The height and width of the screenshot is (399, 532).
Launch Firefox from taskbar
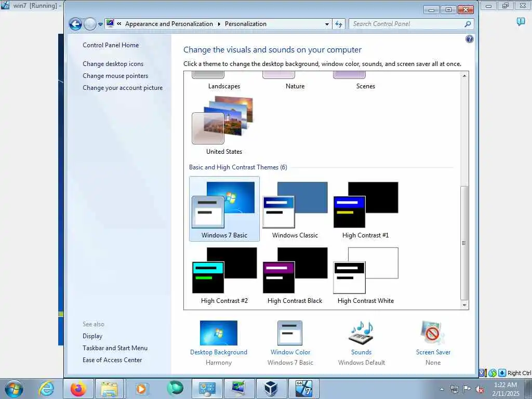click(x=78, y=389)
